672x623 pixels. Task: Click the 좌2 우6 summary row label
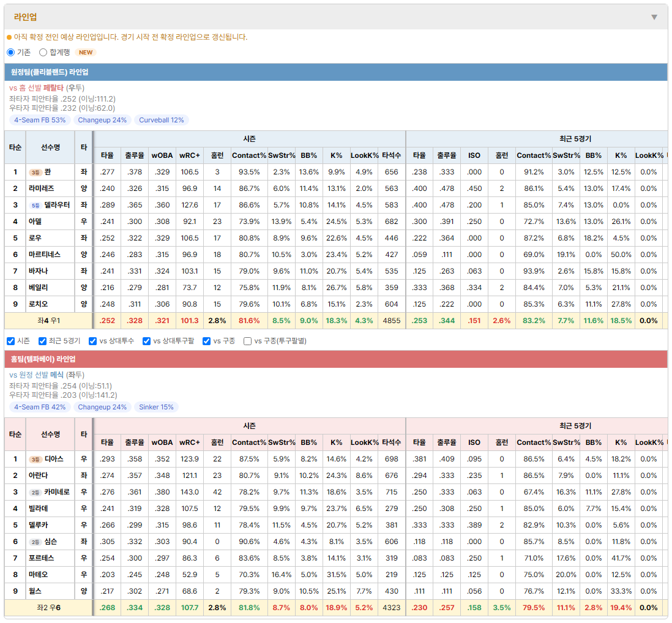(49, 608)
